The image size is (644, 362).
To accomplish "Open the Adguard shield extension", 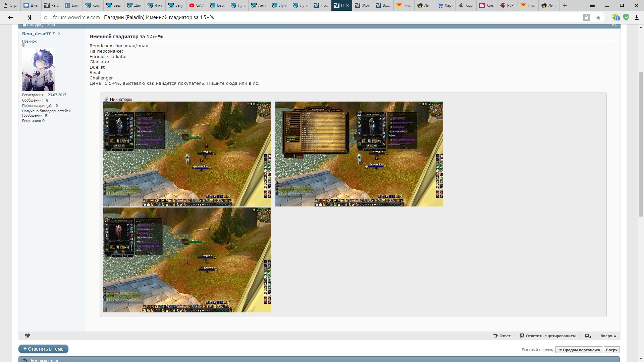I will [626, 17].
